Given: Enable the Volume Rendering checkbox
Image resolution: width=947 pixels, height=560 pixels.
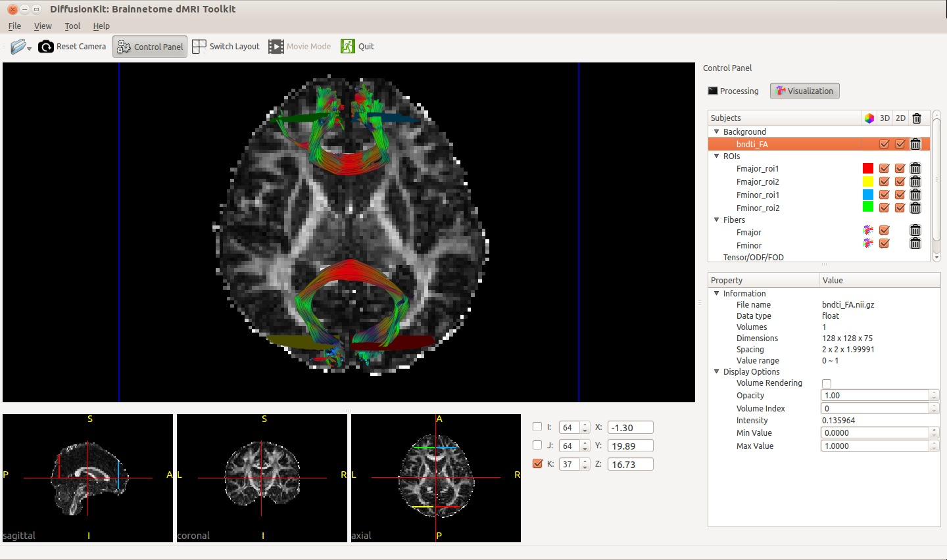Looking at the screenshot, I should 827,384.
